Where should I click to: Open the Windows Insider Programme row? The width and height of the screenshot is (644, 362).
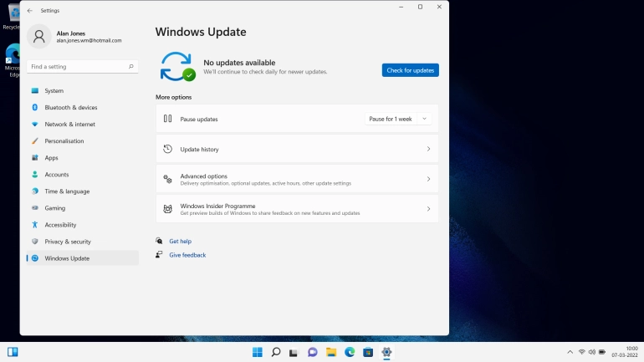pos(297,209)
